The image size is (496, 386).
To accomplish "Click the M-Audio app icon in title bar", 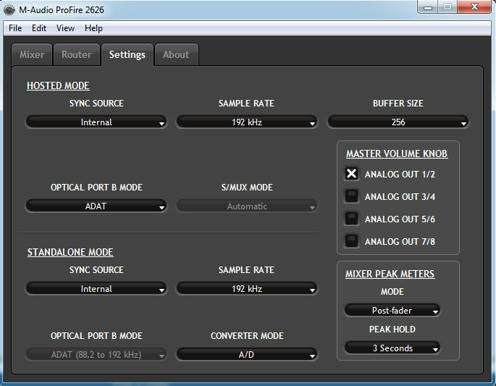I will point(9,10).
